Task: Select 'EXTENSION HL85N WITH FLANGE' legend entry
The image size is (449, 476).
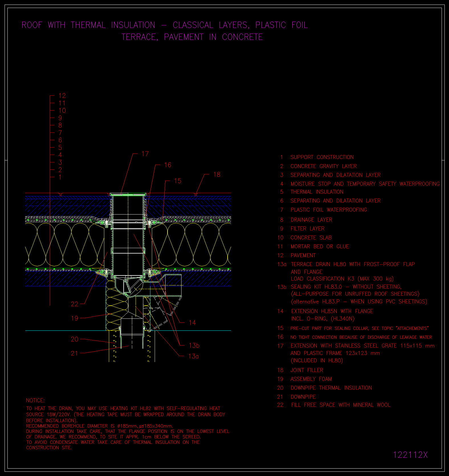Action: 332,311
